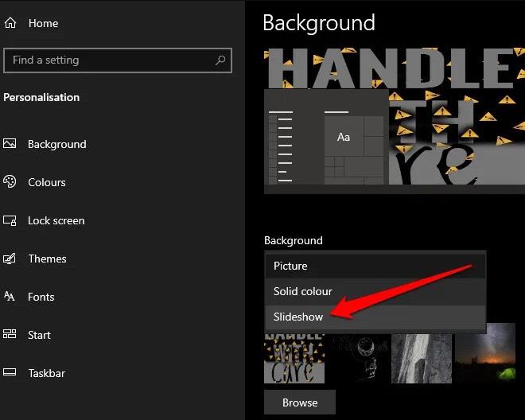
Task: Click the Themes brush icon
Action: tap(10, 259)
